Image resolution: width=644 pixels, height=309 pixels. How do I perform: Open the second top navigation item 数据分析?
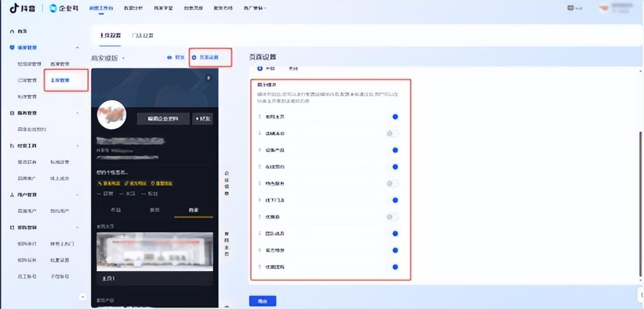click(x=133, y=8)
